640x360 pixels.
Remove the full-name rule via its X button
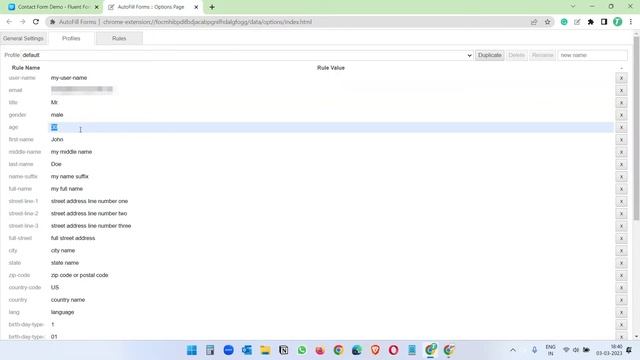coord(621,189)
